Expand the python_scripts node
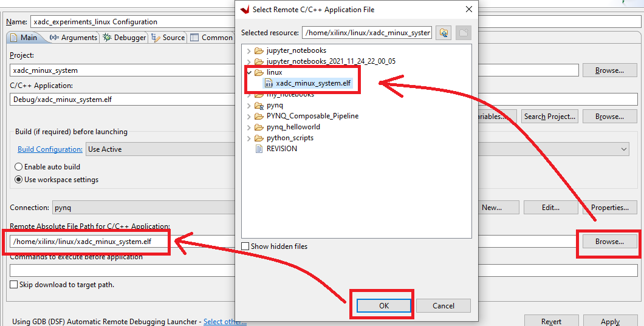The image size is (644, 326). pyautogui.click(x=249, y=138)
